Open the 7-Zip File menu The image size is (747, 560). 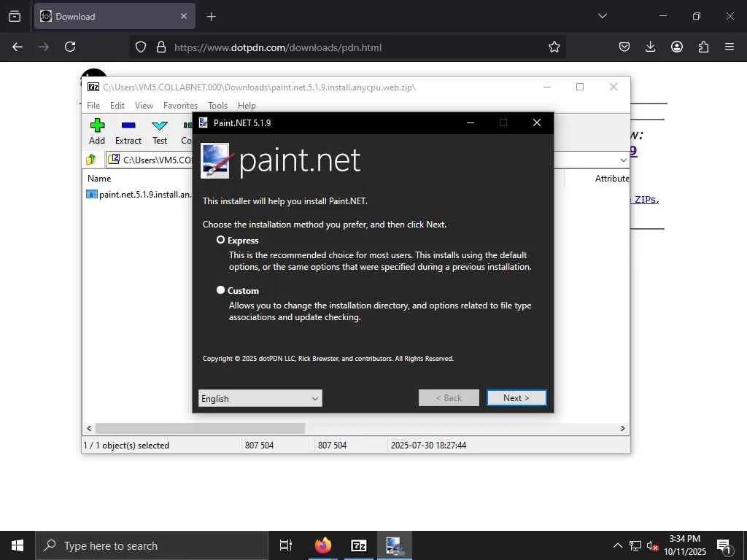[x=93, y=105]
